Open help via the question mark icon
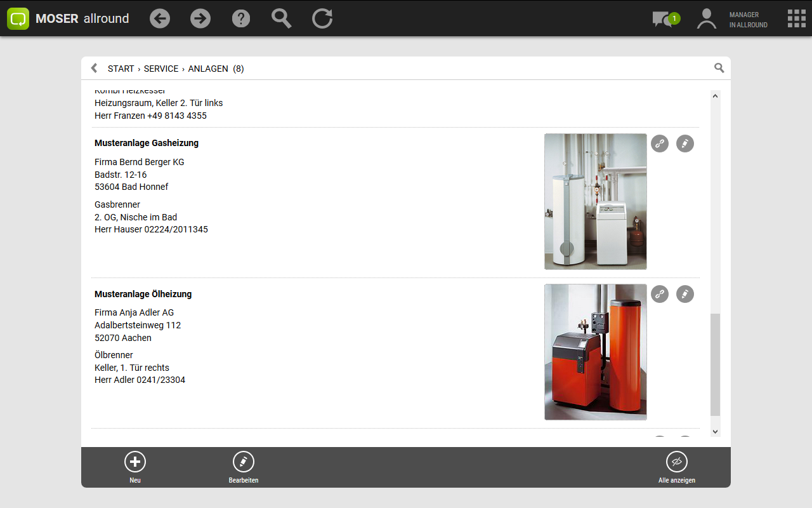Screen dimensions: 812x508 coord(241,18)
